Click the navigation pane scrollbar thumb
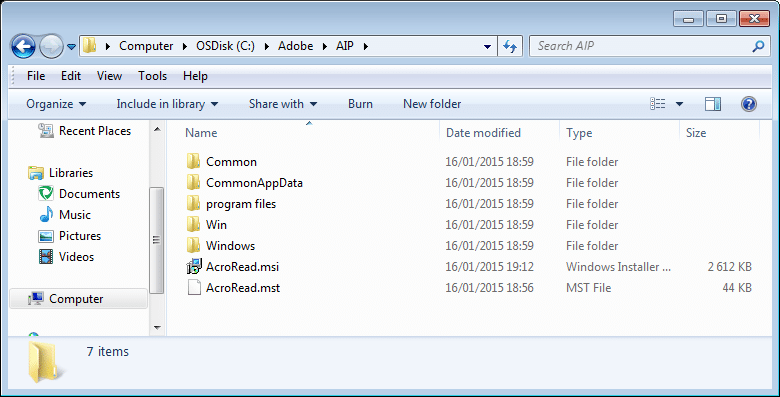The image size is (780, 397). click(x=157, y=240)
